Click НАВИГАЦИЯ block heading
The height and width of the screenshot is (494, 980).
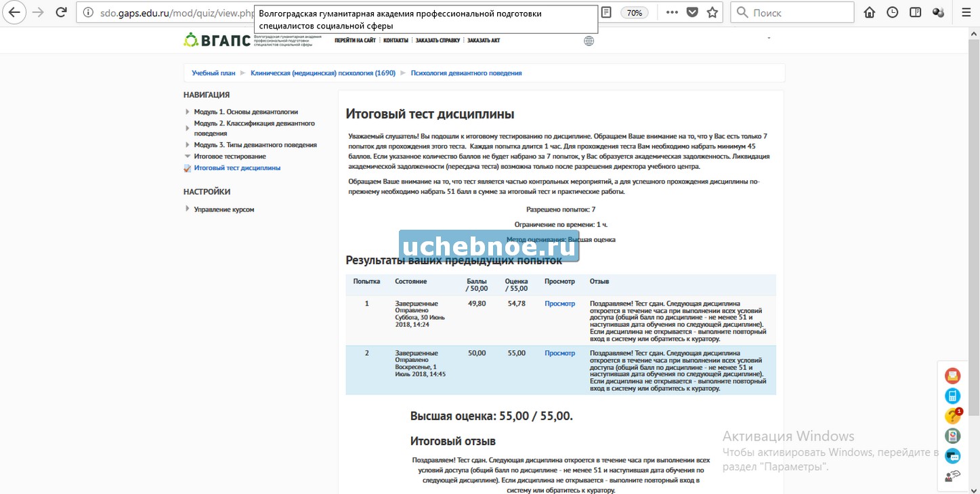207,95
